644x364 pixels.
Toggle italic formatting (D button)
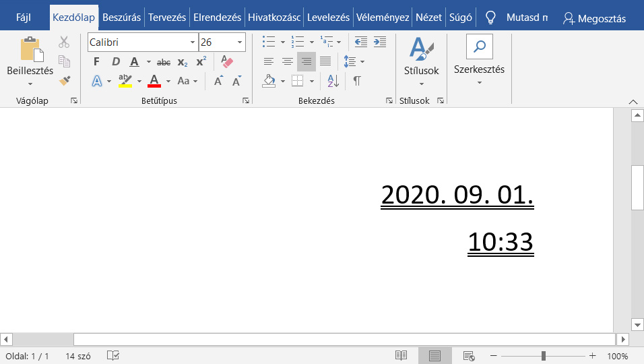pos(115,62)
